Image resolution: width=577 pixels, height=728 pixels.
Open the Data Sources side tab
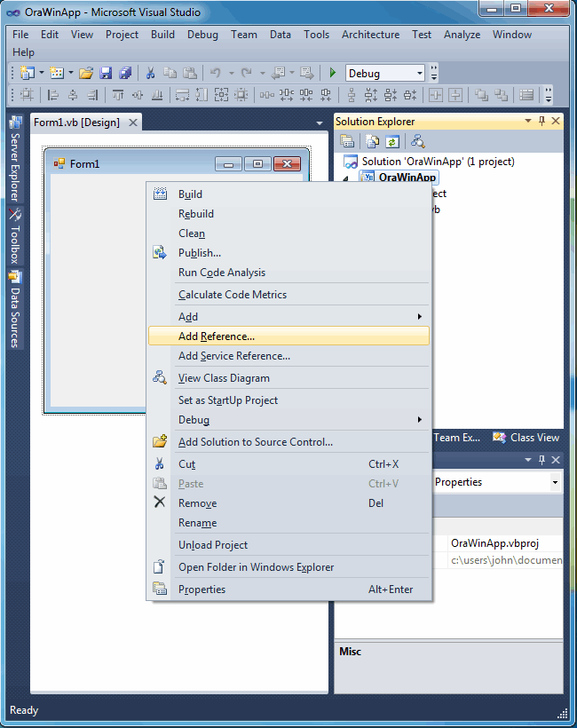(x=15, y=309)
